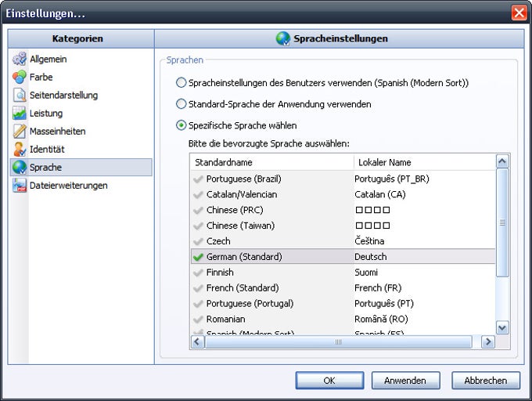
Task: Click the Seitendarstellung page icon
Action: pyautogui.click(x=20, y=95)
